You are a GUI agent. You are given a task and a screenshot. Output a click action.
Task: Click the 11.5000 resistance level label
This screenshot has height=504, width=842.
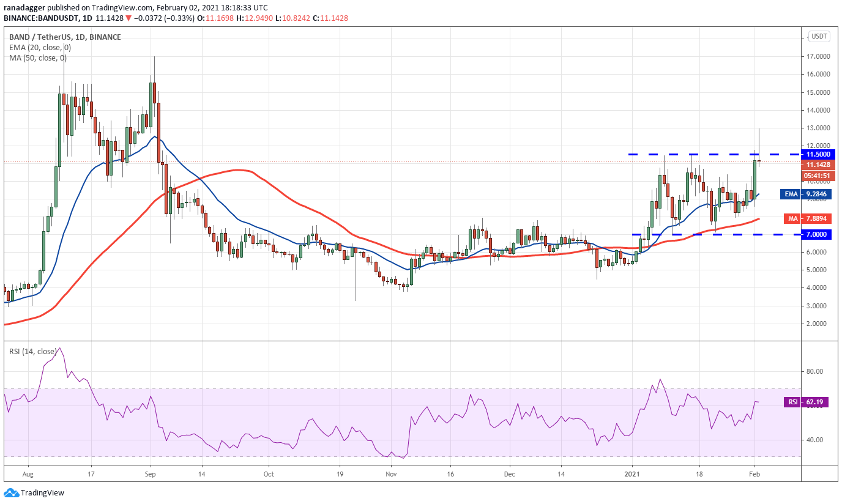818,154
